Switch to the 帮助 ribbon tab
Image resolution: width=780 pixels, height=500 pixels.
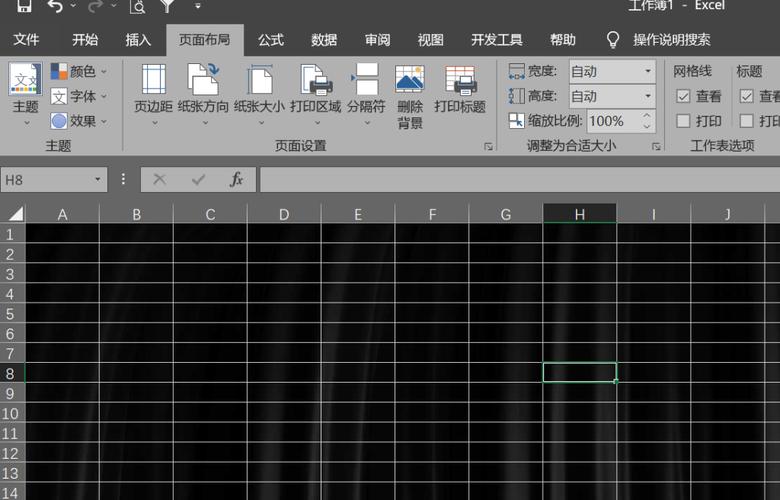coord(563,40)
